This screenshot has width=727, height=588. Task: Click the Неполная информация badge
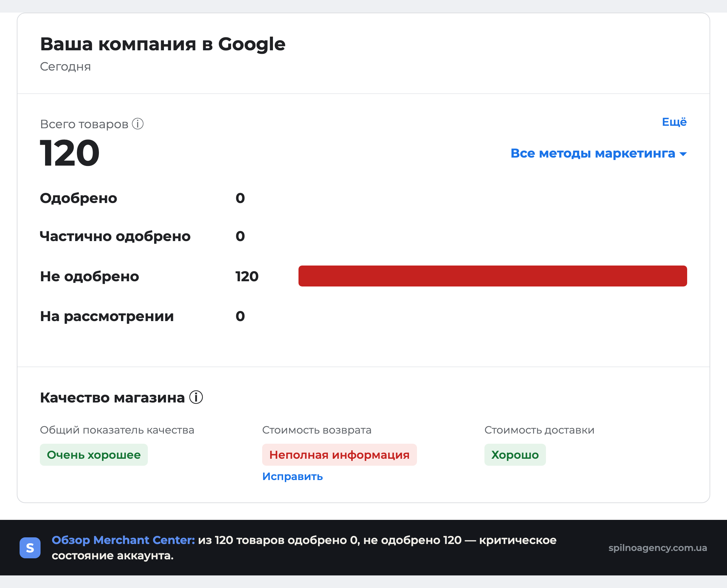339,455
